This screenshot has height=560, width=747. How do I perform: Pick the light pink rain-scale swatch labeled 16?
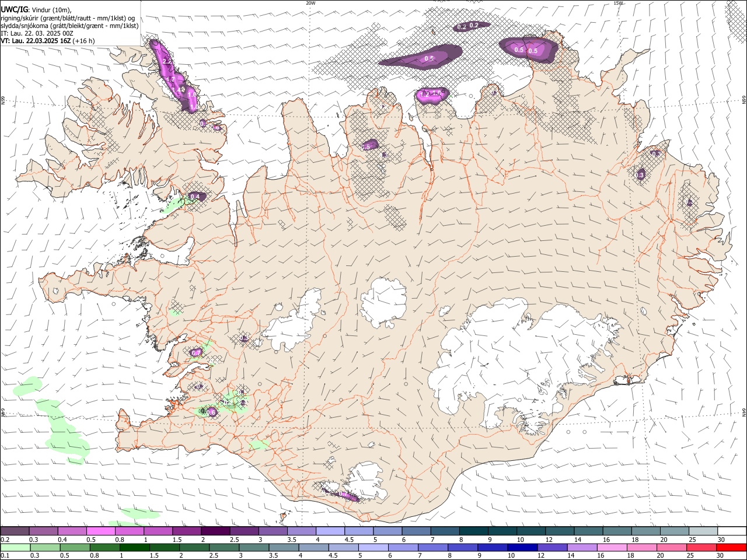[613, 547]
